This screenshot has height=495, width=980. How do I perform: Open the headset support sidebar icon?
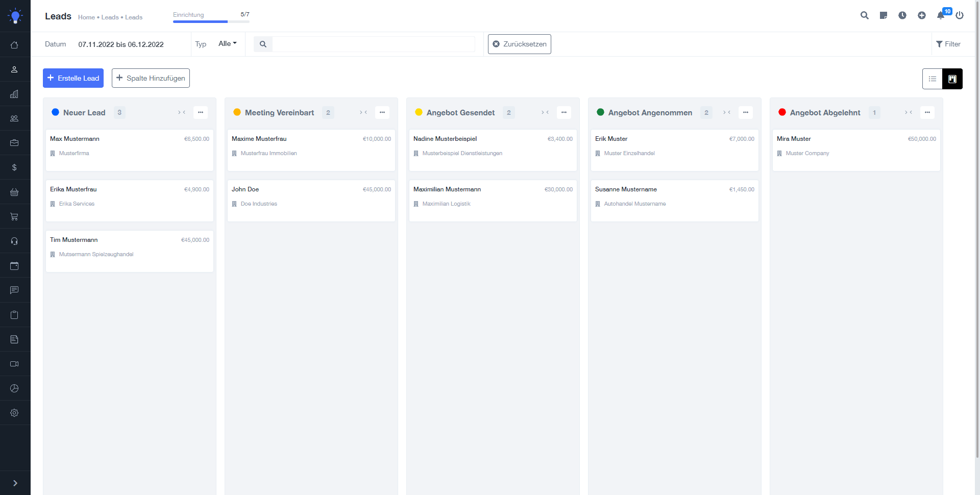click(14, 241)
